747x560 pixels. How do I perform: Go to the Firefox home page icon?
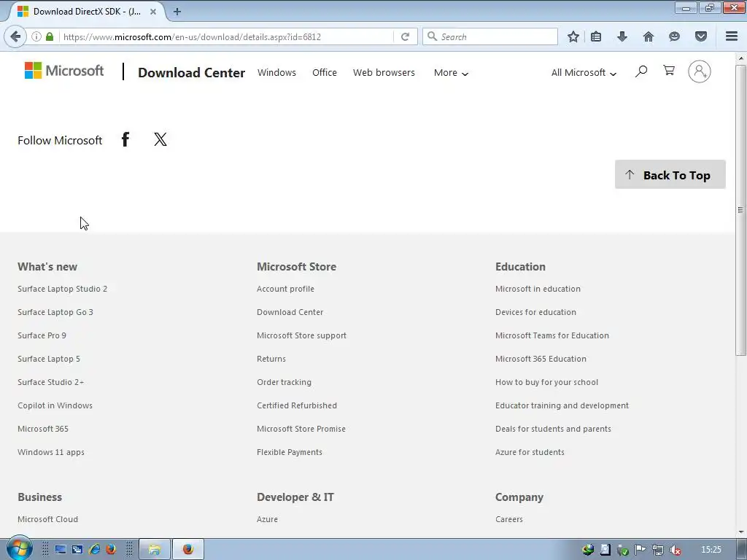point(649,36)
